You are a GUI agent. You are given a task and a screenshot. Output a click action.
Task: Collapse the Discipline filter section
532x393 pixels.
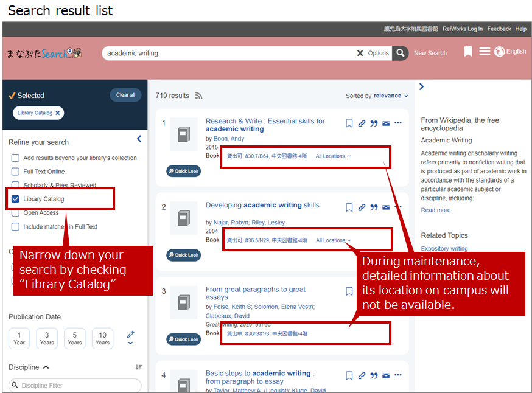(x=46, y=367)
